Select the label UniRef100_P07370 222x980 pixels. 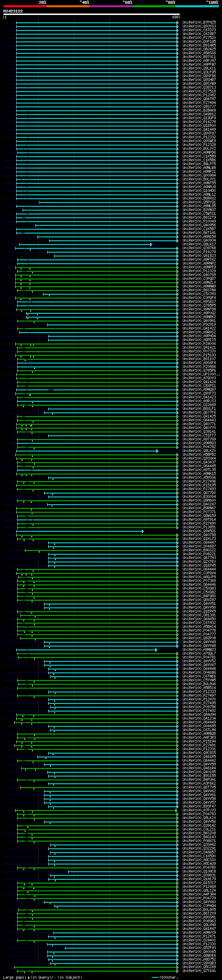(199, 351)
